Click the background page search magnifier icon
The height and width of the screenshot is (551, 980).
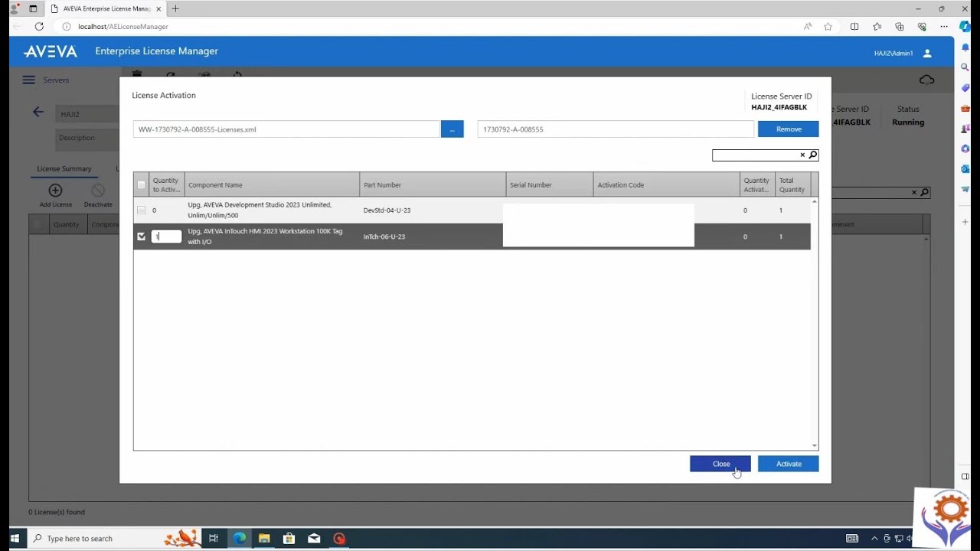[x=925, y=192]
